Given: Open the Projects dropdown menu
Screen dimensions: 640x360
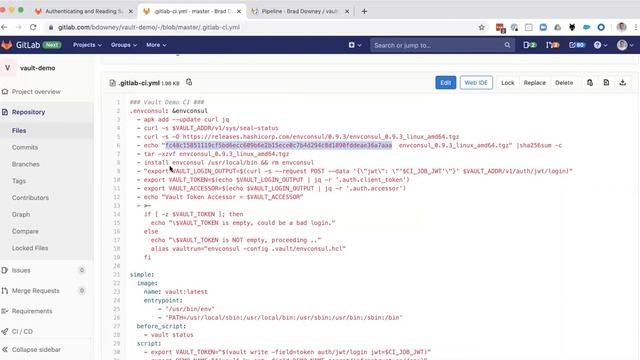Looking at the screenshot, I should (87, 45).
